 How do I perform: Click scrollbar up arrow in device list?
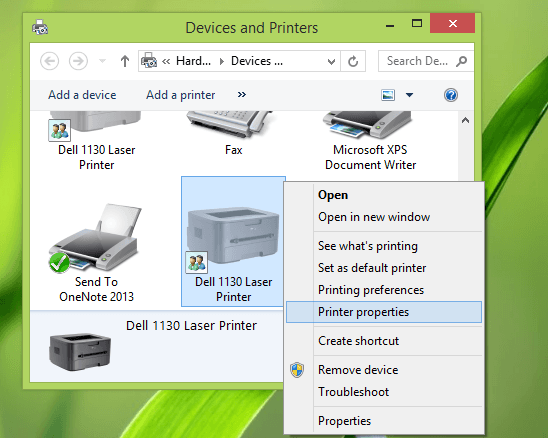pos(465,121)
